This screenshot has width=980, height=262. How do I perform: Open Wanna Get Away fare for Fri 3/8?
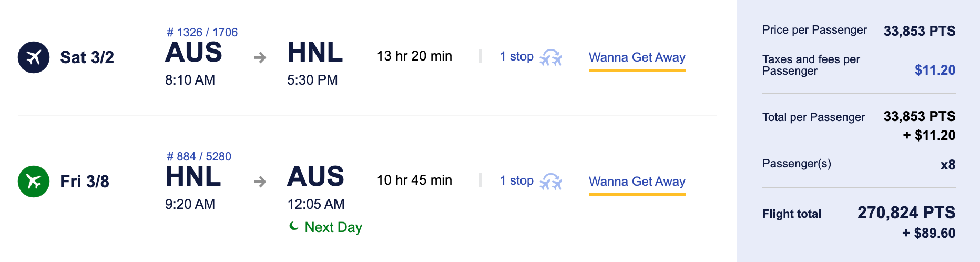tap(637, 182)
